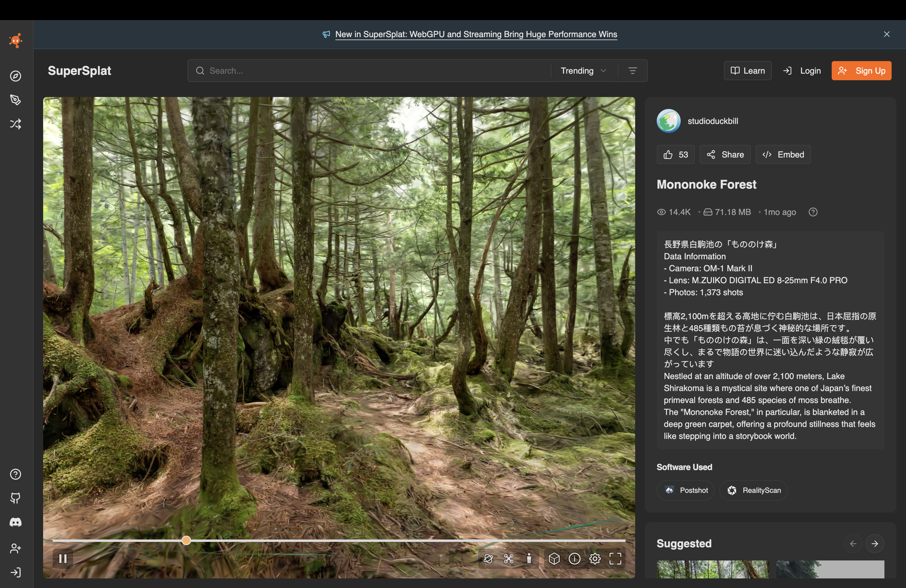Switch to walk person camera mode

point(529,558)
